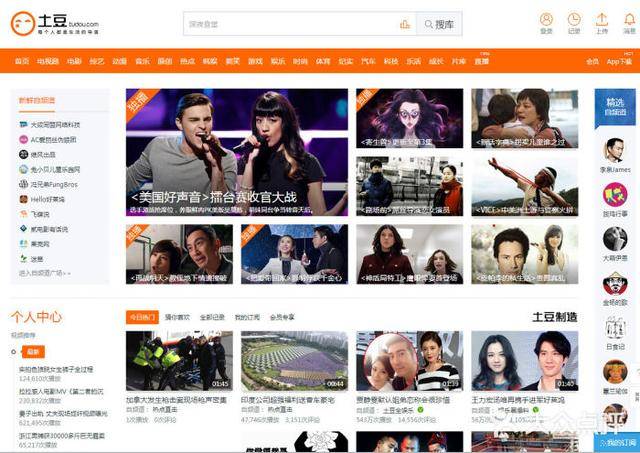Click the 我的订阅 button at bottom right

619,441
